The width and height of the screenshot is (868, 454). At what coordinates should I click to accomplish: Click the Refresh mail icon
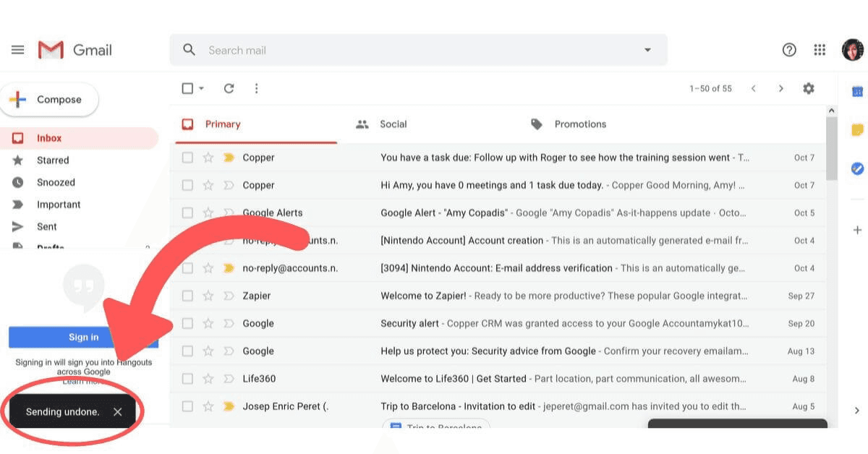click(229, 88)
